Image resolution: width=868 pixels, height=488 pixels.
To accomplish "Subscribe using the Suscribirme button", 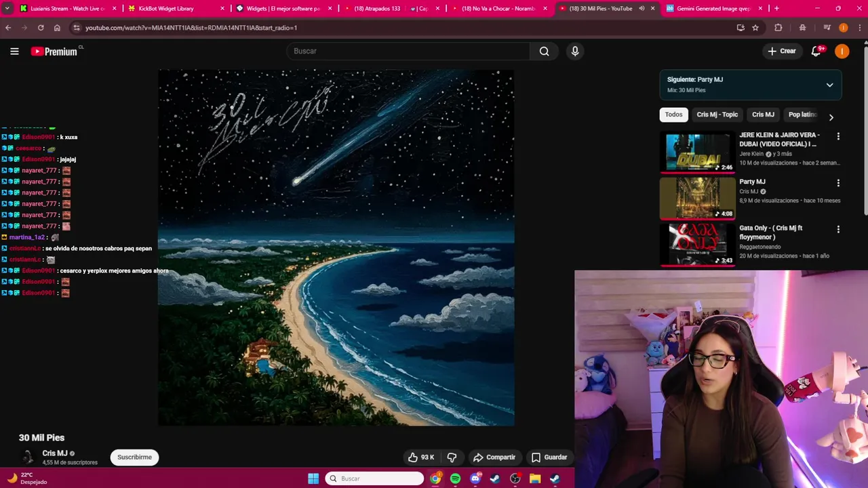I will tap(134, 457).
